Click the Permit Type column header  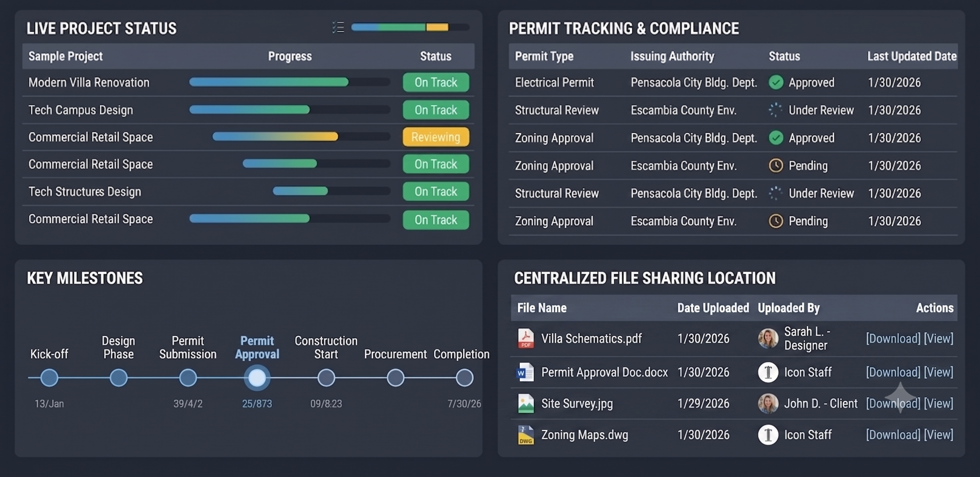[x=544, y=56]
